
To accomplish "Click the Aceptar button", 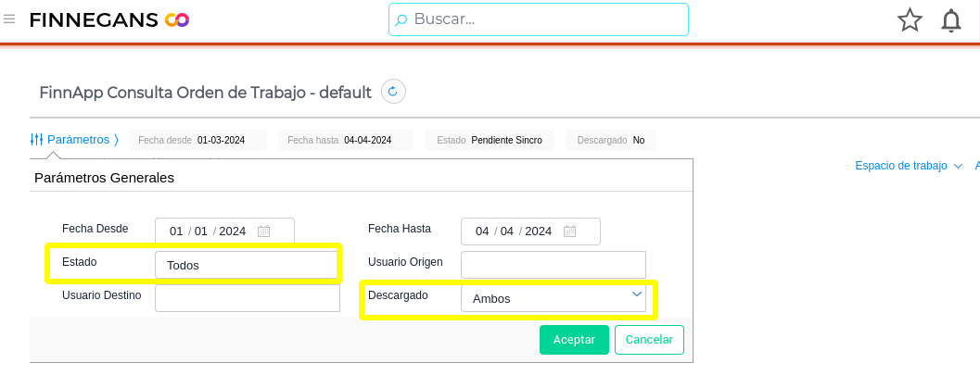I will (x=574, y=340).
